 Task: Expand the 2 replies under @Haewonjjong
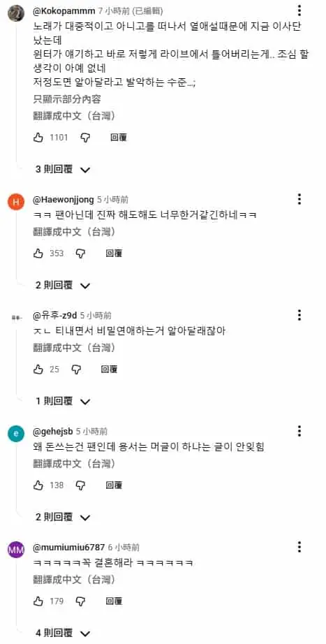[63, 285]
